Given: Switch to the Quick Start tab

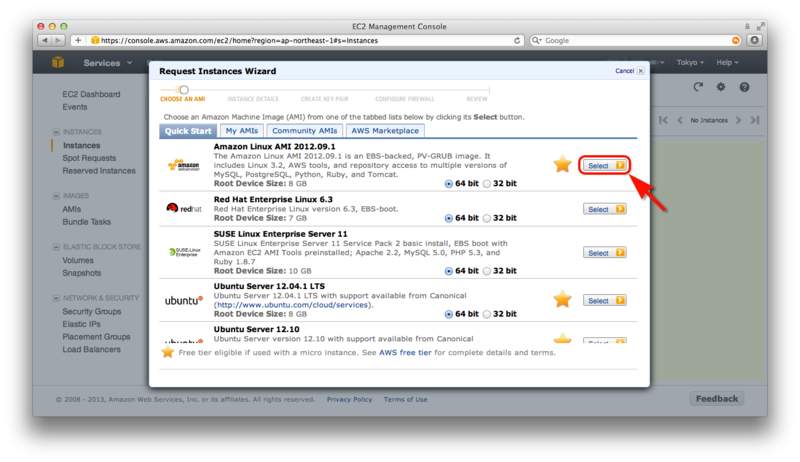Looking at the screenshot, I should pos(188,131).
